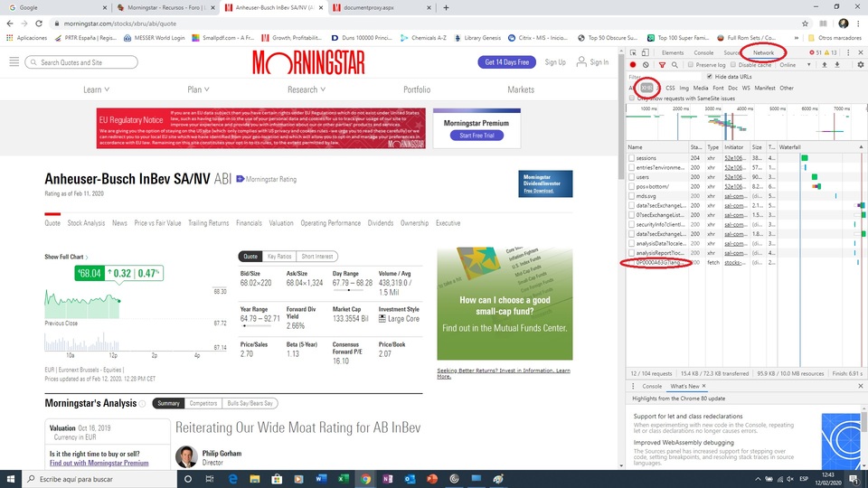Screen dimensions: 868x488
Task: Bookmark this page with the star icon
Action: point(805,23)
